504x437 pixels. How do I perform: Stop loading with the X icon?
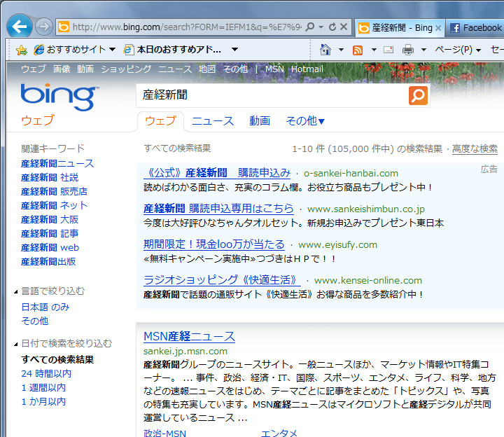344,27
